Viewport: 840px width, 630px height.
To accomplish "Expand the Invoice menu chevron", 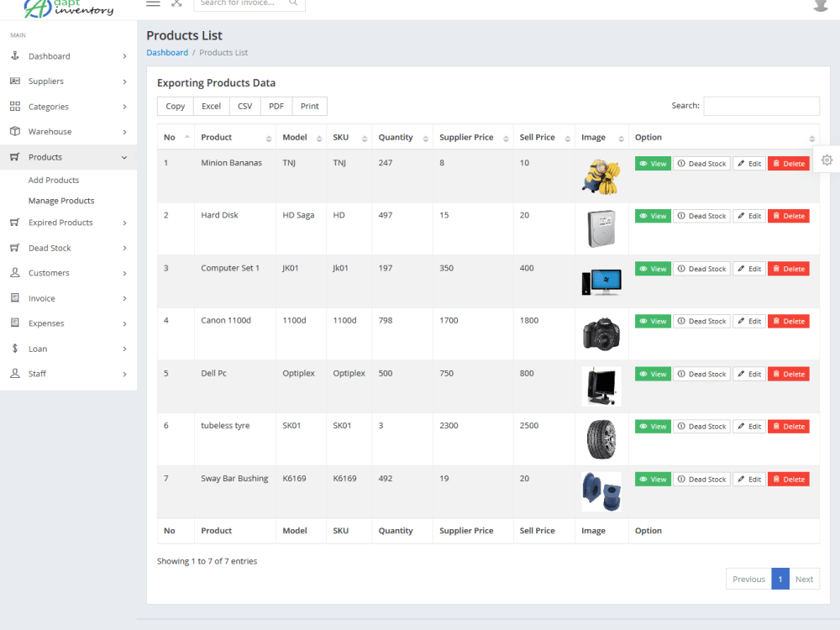I will (124, 298).
